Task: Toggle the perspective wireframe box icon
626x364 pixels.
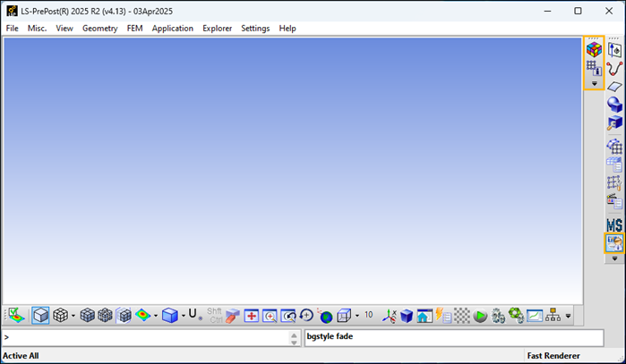Action: tap(344, 316)
